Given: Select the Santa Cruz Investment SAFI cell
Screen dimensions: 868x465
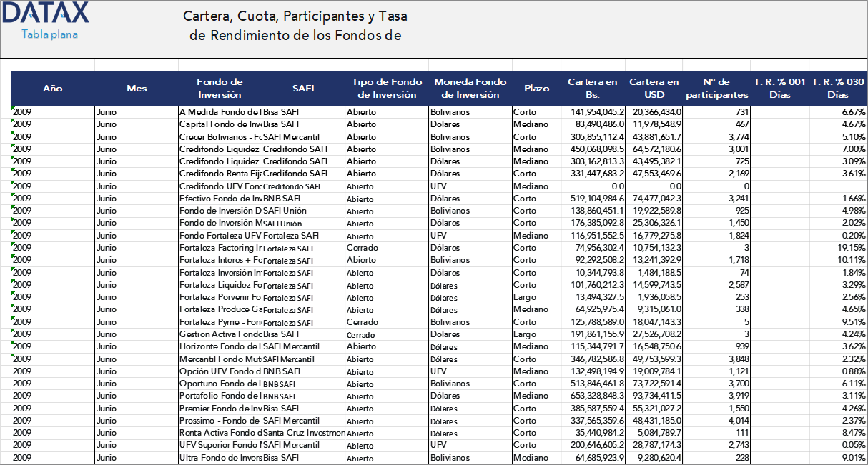Looking at the screenshot, I should (303, 432).
